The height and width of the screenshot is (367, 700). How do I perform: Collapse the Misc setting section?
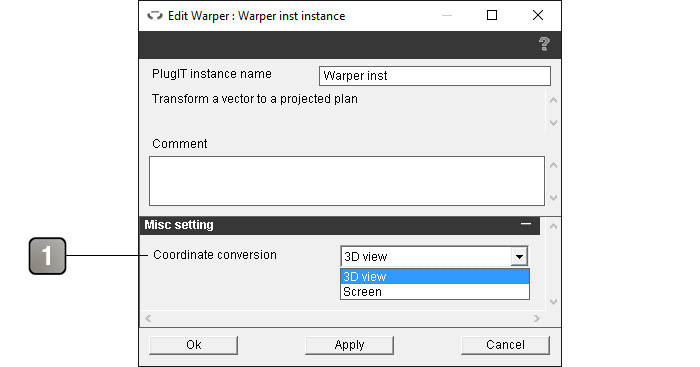click(526, 224)
